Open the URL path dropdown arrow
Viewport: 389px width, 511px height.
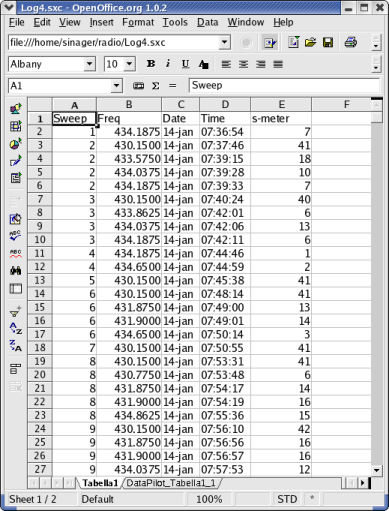[x=225, y=42]
